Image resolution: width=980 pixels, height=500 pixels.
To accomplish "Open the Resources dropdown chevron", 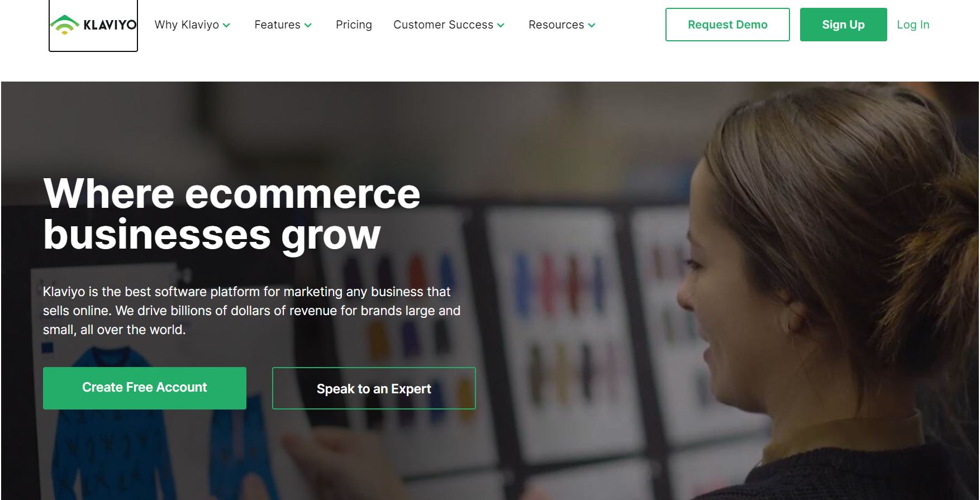I will [592, 25].
